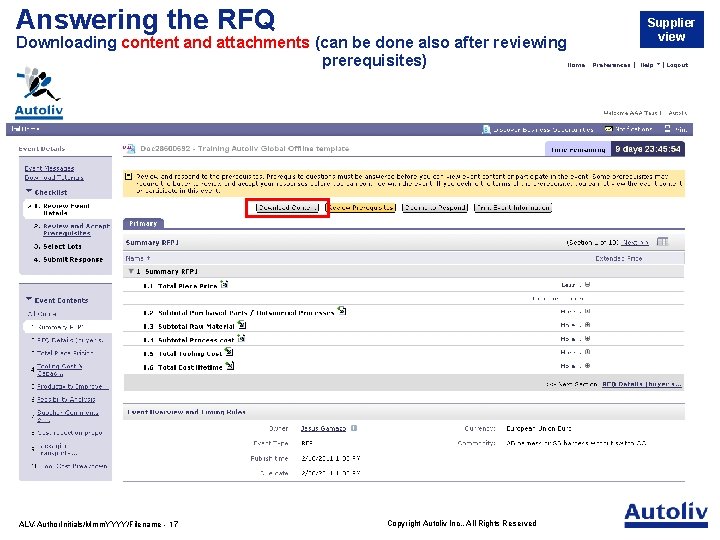Click info icon beside owner name
Viewport: 720px width, 540px height.
[x=354, y=428]
